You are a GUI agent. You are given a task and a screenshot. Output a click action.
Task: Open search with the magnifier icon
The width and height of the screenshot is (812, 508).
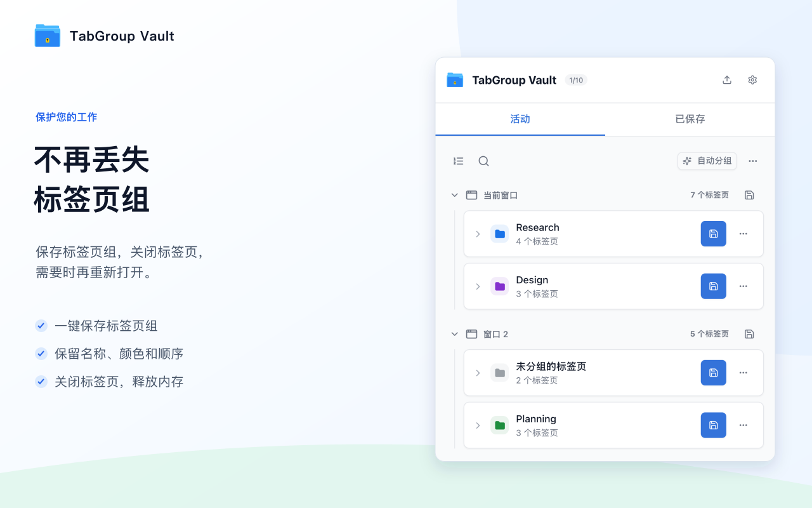coord(483,161)
